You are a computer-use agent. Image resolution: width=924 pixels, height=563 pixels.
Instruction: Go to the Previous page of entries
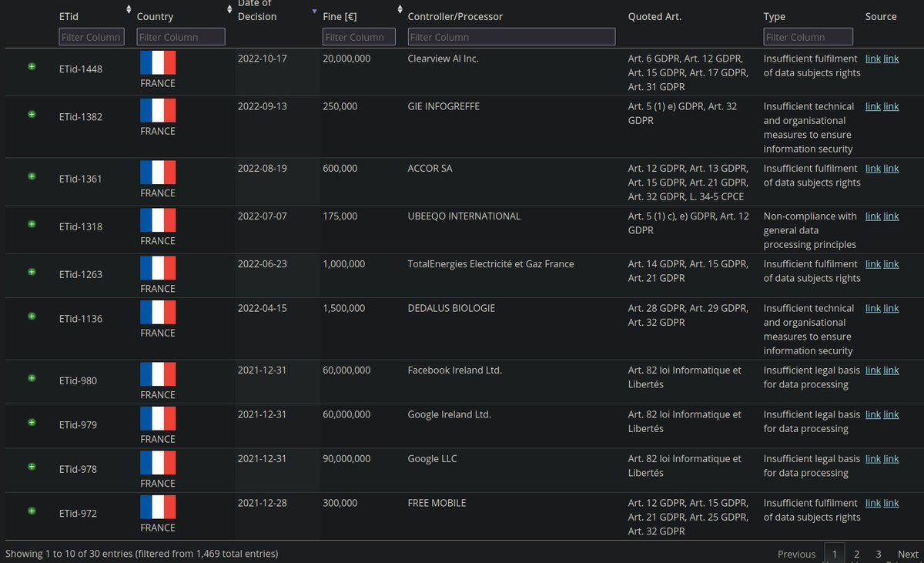pos(796,554)
